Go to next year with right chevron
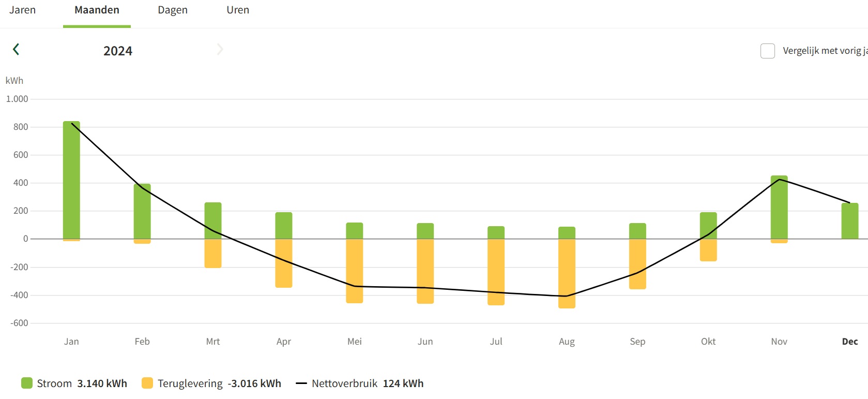The height and width of the screenshot is (399, 868). (x=220, y=49)
